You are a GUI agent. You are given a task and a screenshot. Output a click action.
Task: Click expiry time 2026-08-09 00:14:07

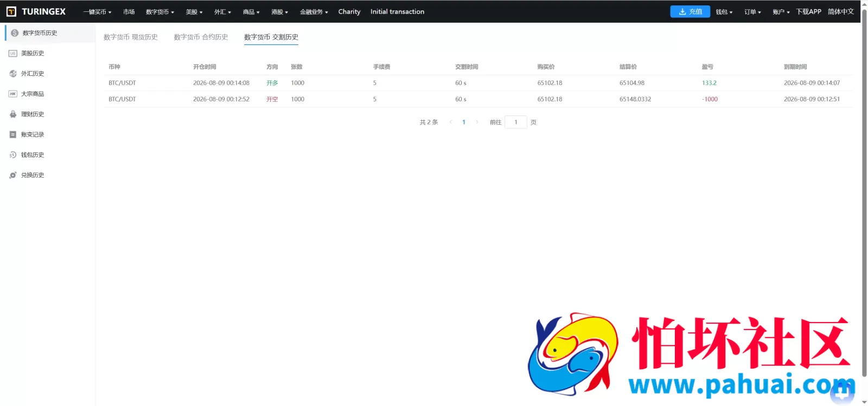pos(812,83)
